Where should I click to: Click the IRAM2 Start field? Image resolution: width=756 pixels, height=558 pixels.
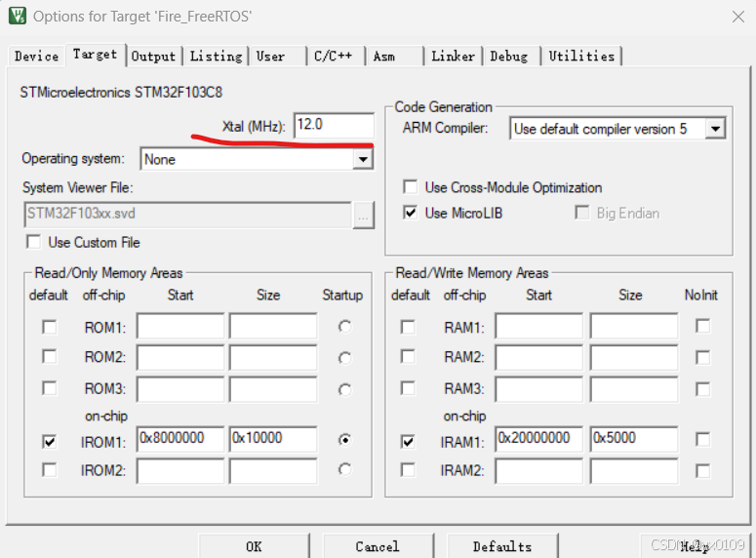click(539, 471)
